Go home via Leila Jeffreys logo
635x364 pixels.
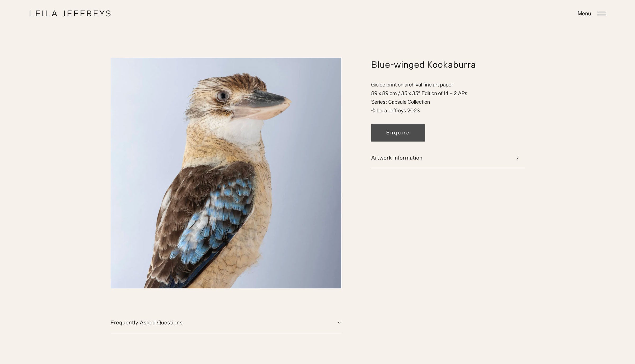click(x=70, y=13)
